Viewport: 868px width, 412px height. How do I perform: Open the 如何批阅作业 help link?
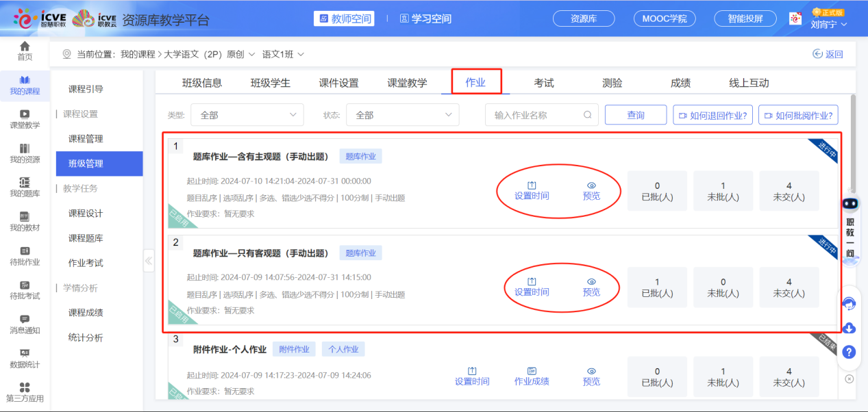coord(797,114)
